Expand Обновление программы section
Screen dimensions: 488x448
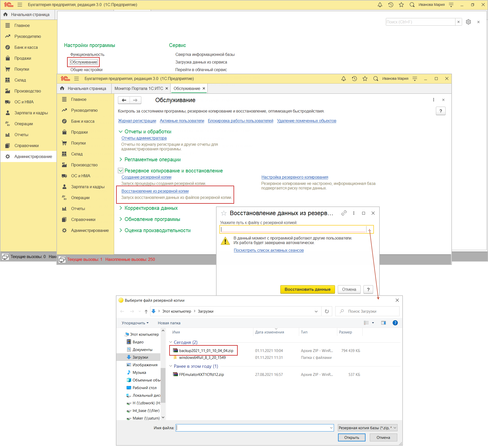coord(121,219)
